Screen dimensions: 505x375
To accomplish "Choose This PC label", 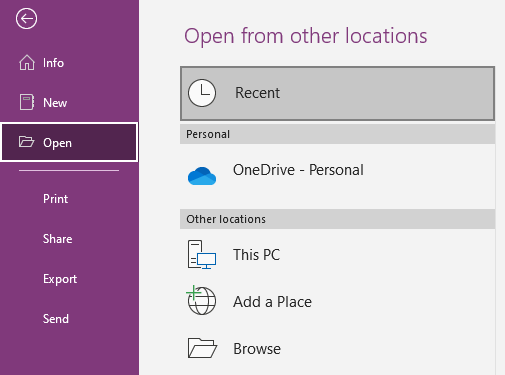I will (x=256, y=255).
